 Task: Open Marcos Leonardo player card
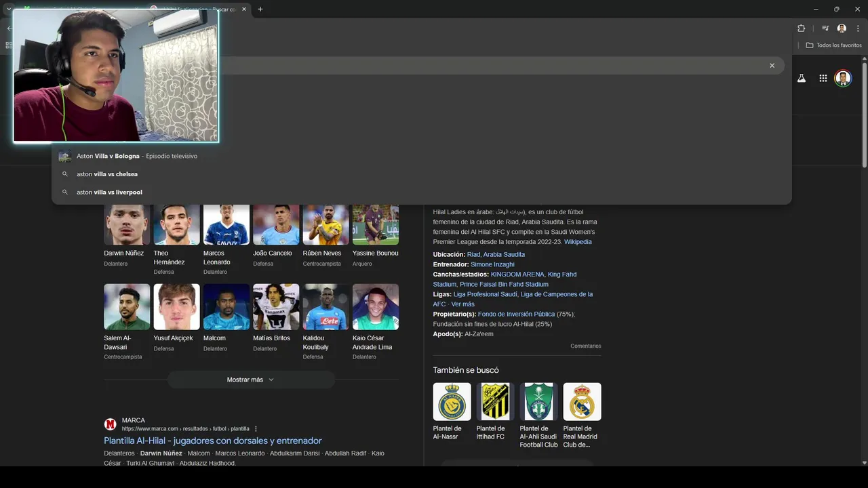pyautogui.click(x=226, y=240)
